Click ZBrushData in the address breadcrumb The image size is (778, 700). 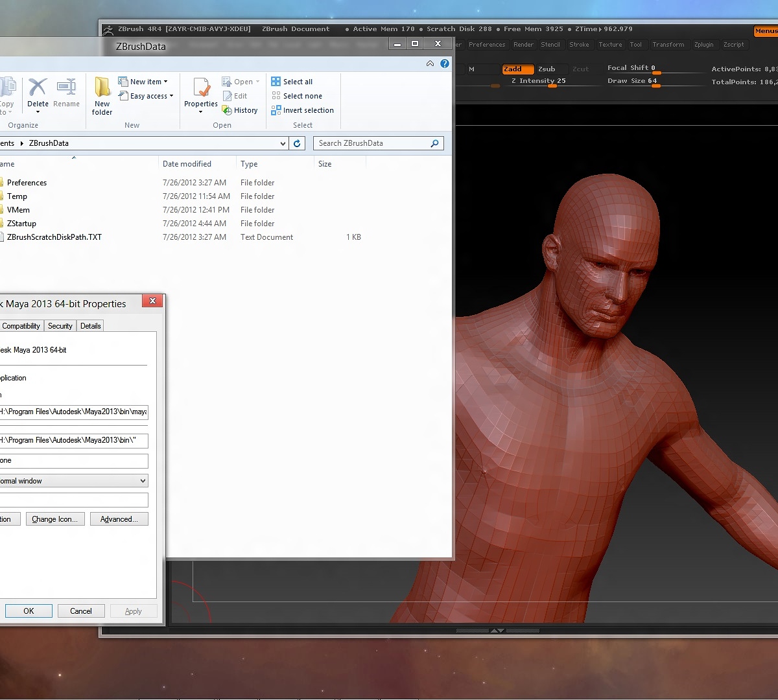[49, 143]
